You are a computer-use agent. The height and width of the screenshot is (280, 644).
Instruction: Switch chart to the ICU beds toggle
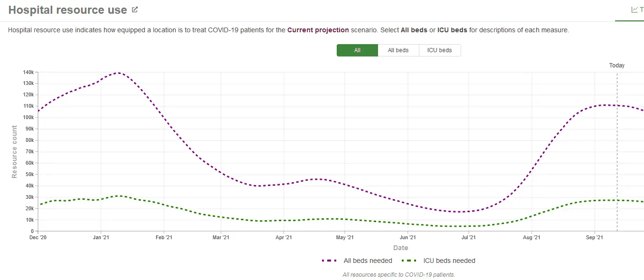439,50
